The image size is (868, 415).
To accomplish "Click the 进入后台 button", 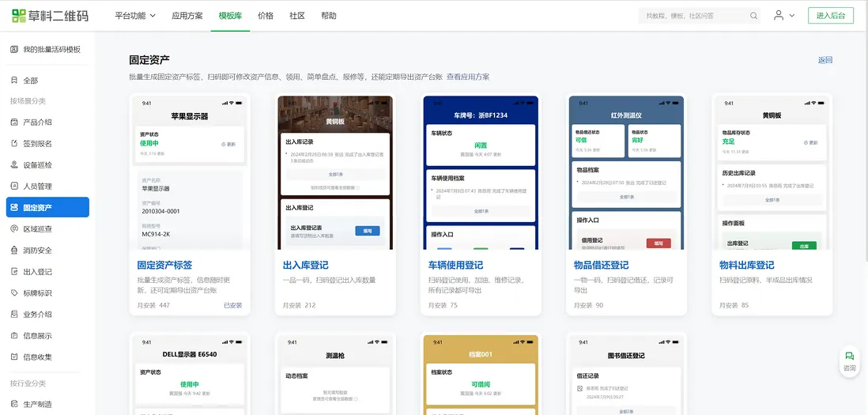I will tap(830, 16).
